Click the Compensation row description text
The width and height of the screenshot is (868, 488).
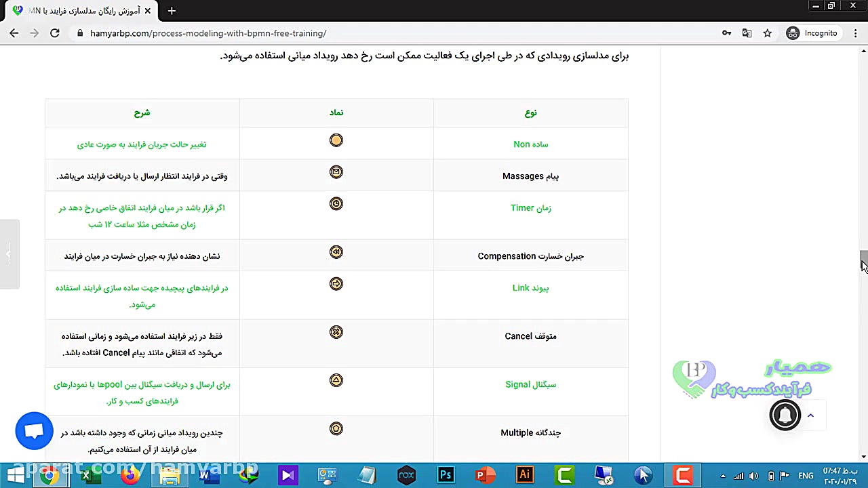142,256
